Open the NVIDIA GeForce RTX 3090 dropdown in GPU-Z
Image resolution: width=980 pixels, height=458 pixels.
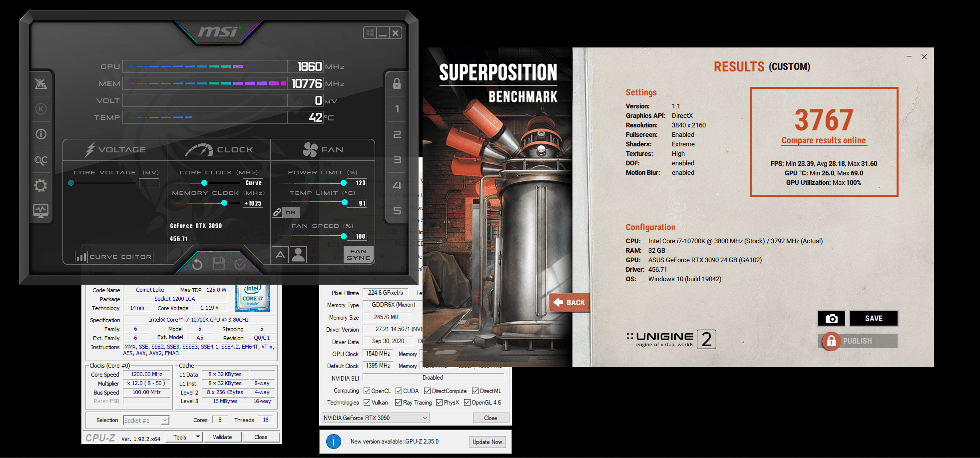point(376,418)
